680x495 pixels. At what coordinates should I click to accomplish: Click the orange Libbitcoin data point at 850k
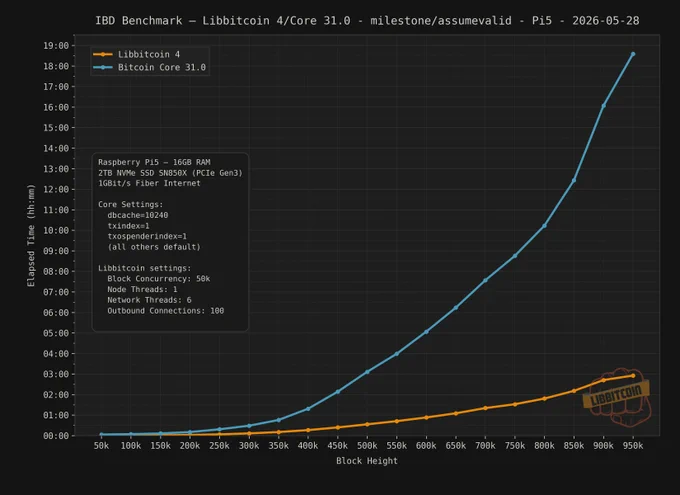[574, 391]
